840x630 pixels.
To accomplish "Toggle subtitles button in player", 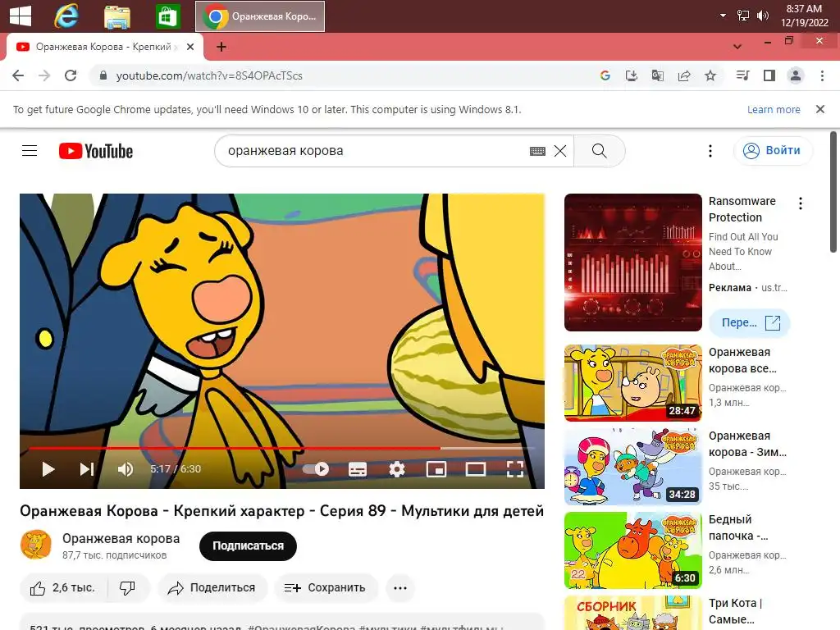I will [x=358, y=469].
